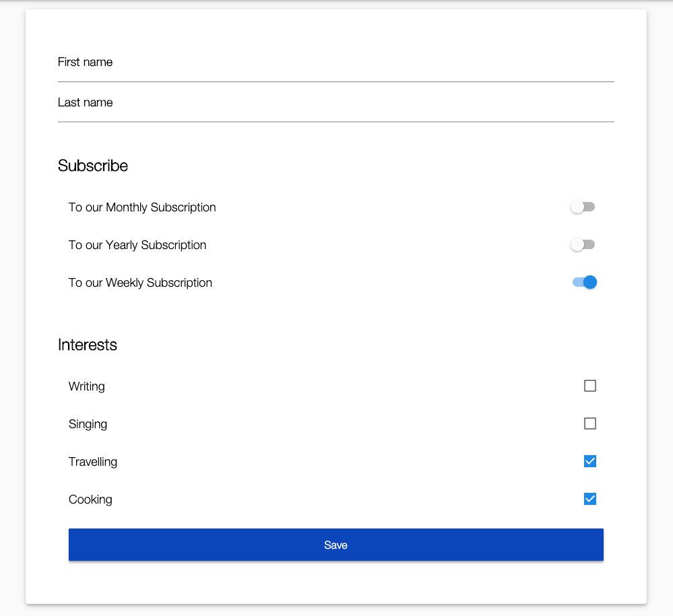Screen dimensions: 673x616
Task: Uncheck the Travelling checkbox
Action: (x=590, y=462)
